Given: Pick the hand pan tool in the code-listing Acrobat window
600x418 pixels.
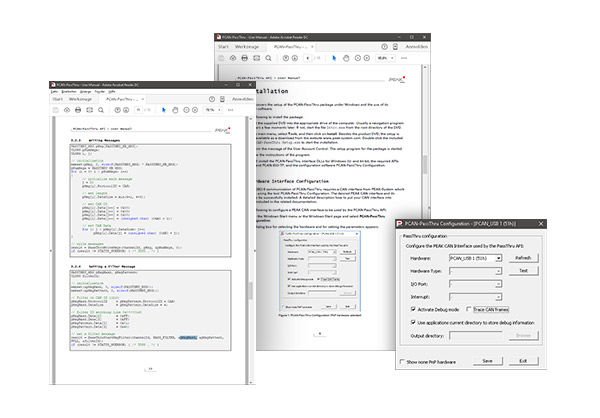Looking at the screenshot, I should click(175, 110).
